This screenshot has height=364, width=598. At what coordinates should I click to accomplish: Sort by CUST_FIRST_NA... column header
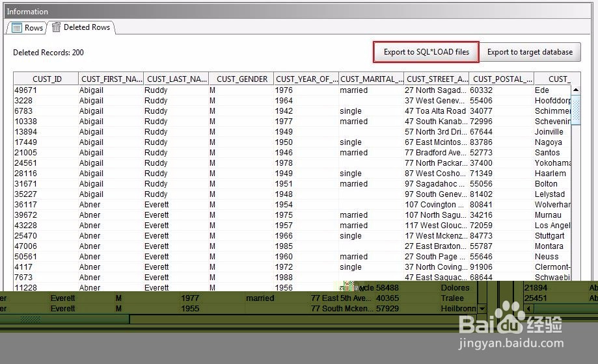pos(111,79)
